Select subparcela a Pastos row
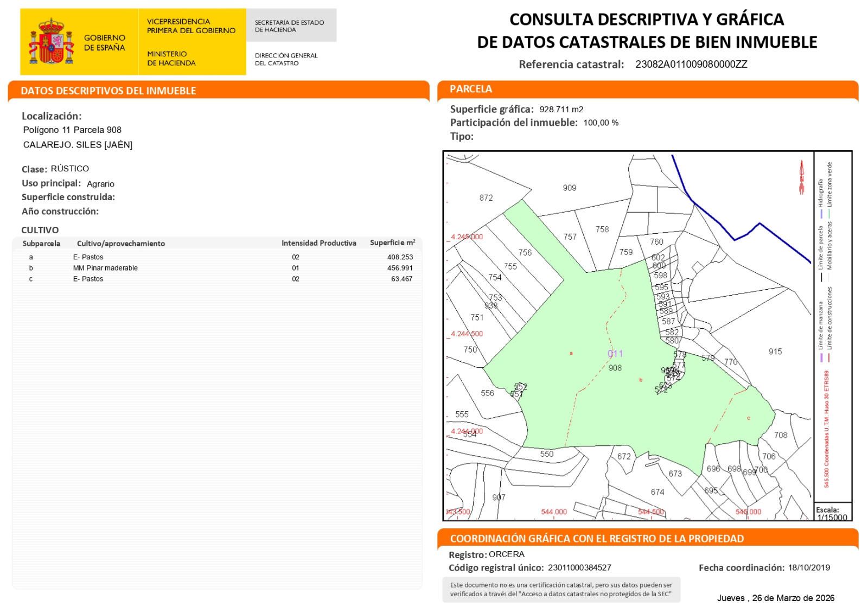The image size is (868, 613). point(217,257)
